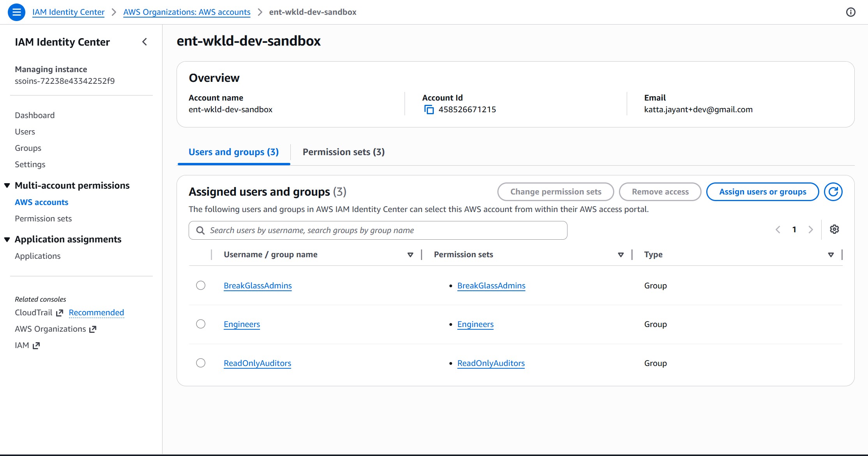Viewport: 868px width, 456px height.
Task: Open IAM Identity Center breadcrumb link
Action: [68, 12]
